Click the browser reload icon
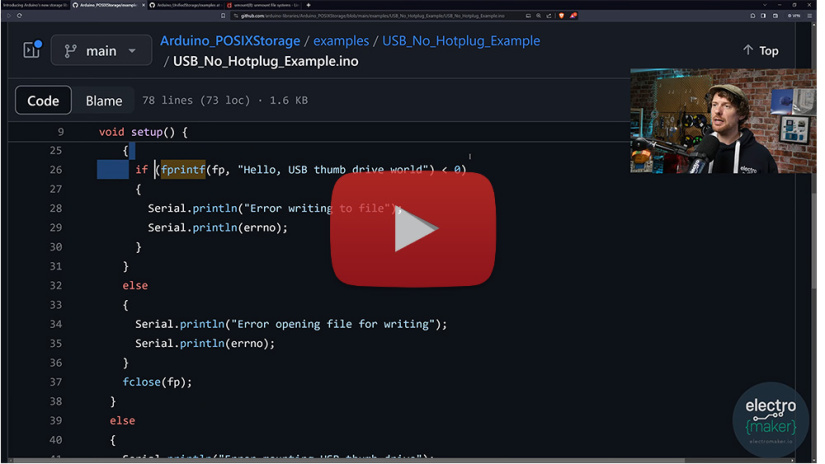 coord(19,16)
